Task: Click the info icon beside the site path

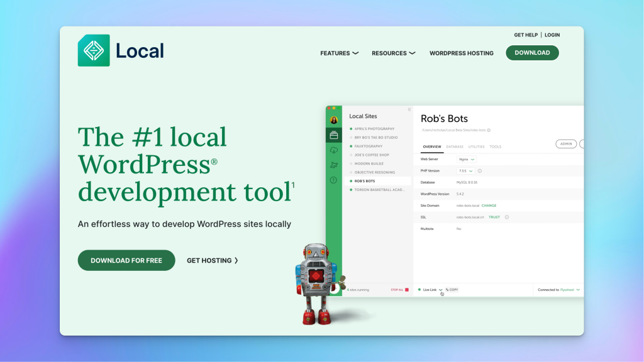Action: pyautogui.click(x=489, y=130)
